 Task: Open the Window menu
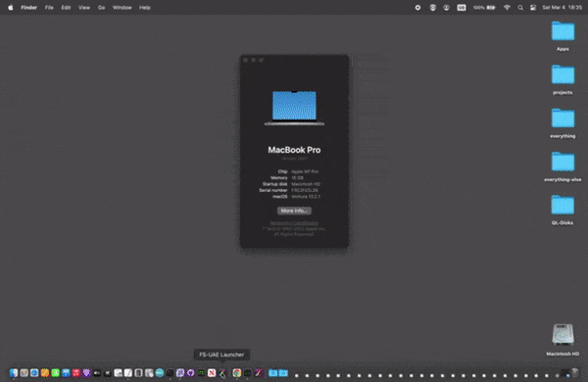click(122, 8)
